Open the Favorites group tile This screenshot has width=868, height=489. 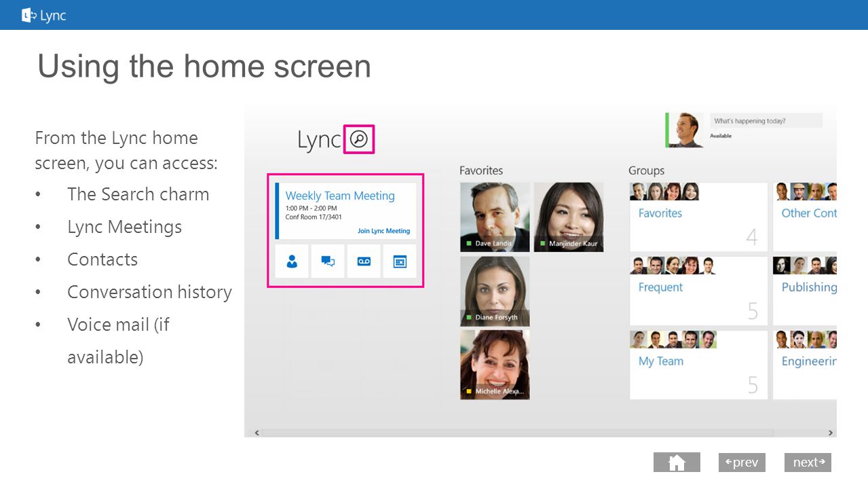tap(698, 217)
